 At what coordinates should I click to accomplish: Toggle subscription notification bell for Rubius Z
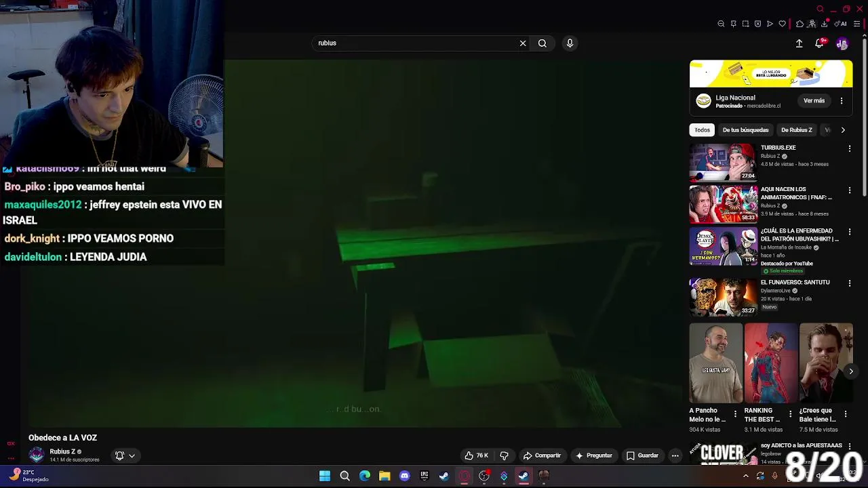[119, 455]
